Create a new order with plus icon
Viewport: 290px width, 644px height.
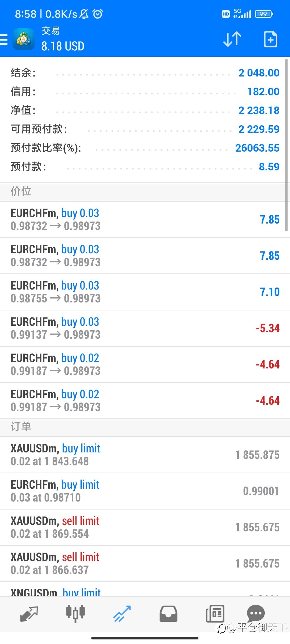click(270, 39)
